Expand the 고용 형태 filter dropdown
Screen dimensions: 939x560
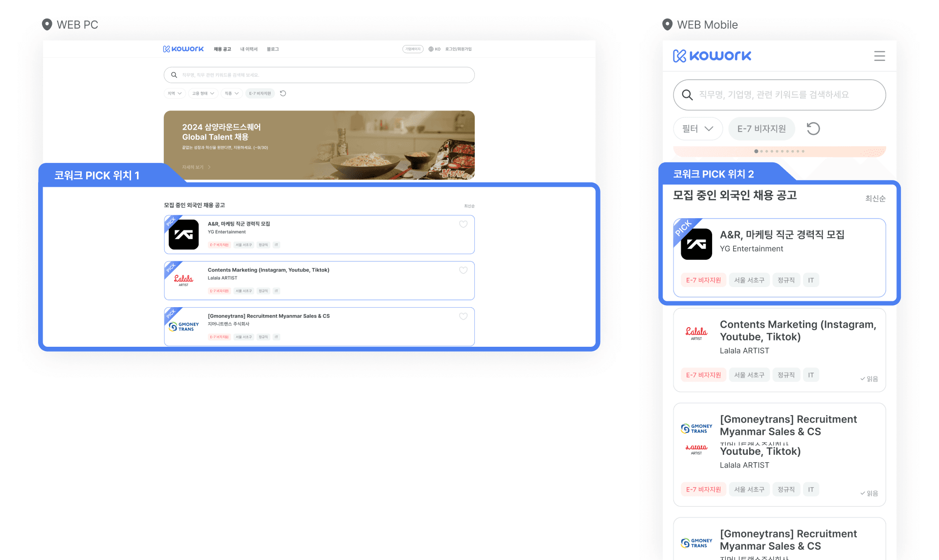pos(203,93)
